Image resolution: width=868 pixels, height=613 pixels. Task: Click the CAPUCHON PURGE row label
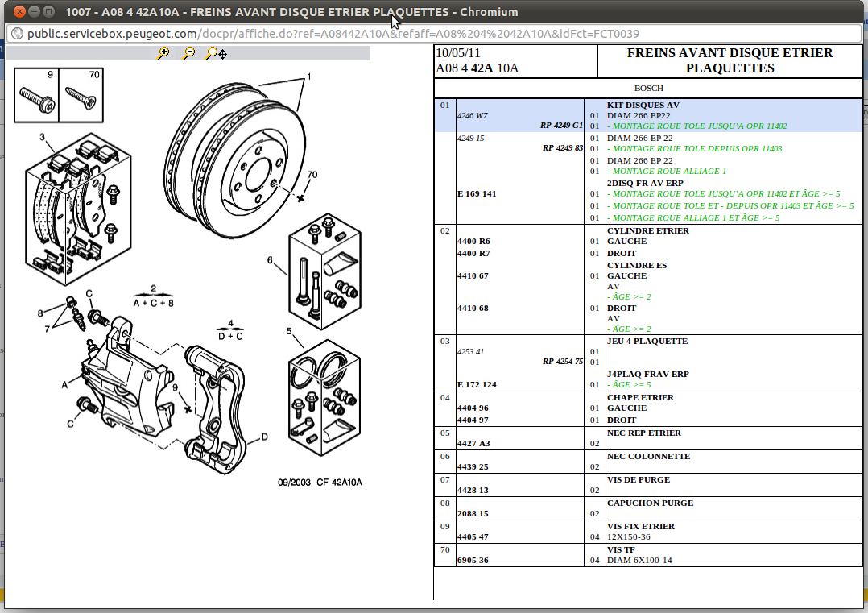point(650,503)
